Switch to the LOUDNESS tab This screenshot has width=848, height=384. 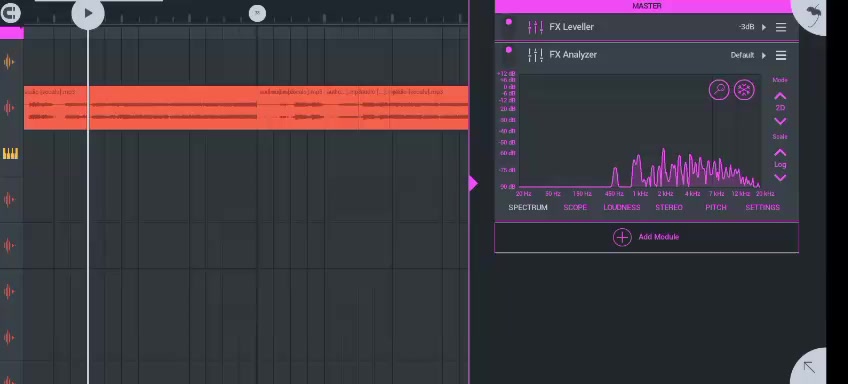(x=621, y=208)
